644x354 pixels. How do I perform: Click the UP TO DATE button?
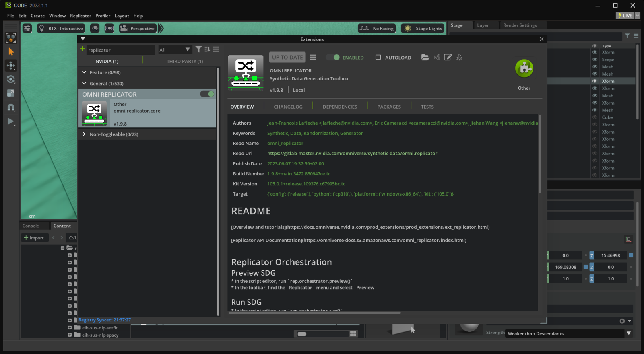click(287, 57)
